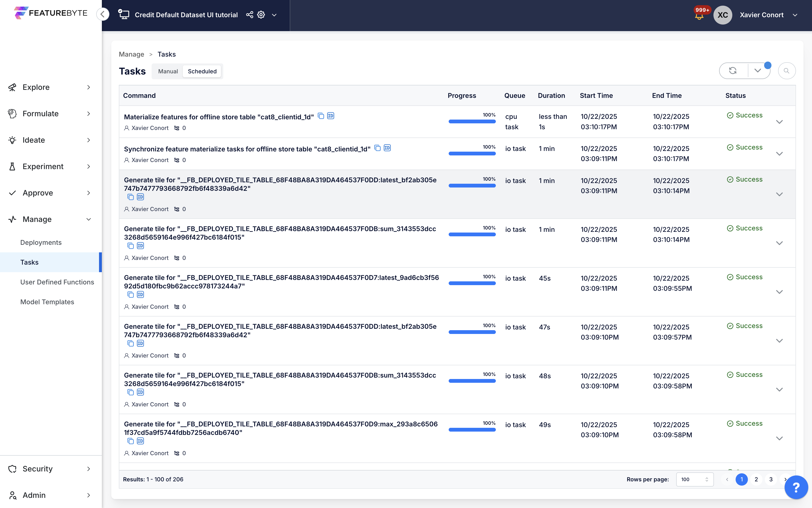Go to page 2 of results
Screen dimensions: 812x508
click(x=756, y=479)
